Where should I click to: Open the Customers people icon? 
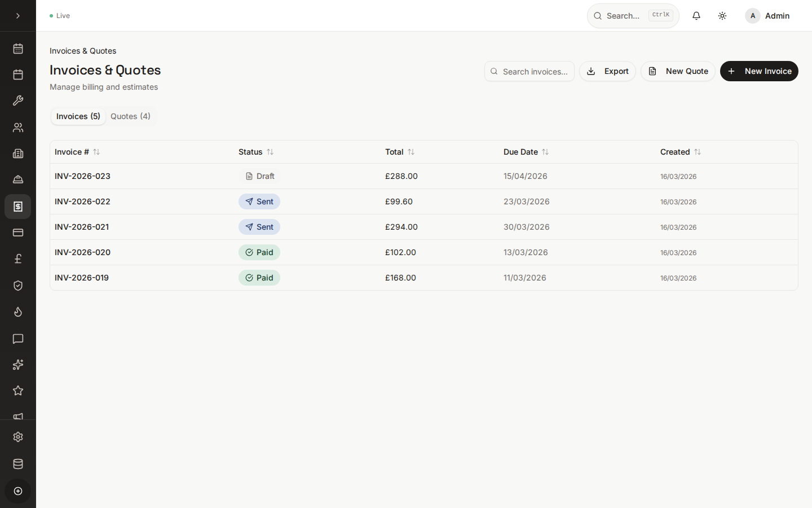(x=17, y=128)
